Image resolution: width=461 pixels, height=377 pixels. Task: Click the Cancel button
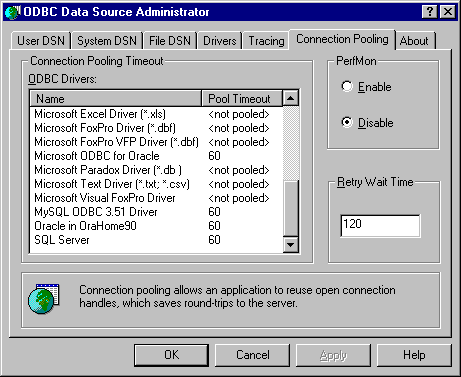253,355
